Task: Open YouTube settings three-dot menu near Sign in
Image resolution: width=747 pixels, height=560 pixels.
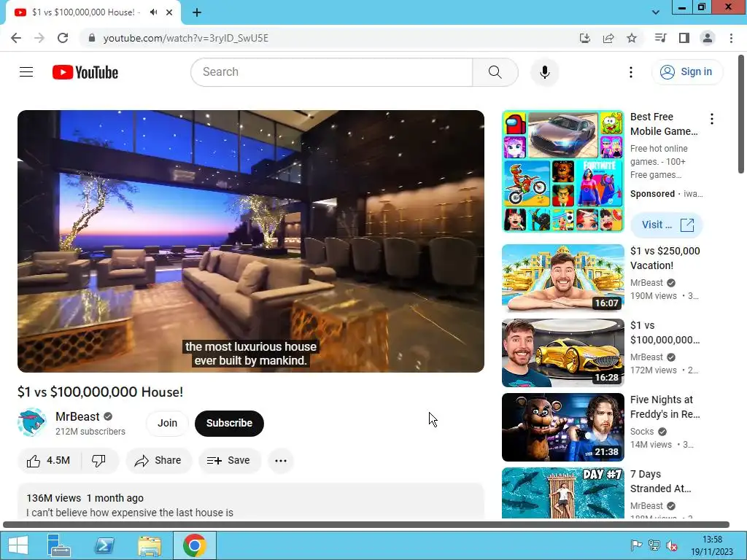Action: (631, 72)
